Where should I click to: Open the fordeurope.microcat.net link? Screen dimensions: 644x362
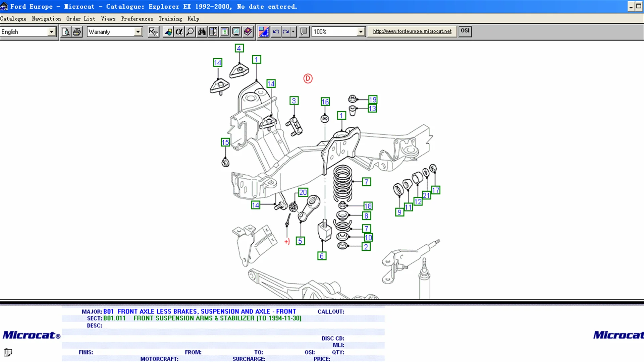point(412,31)
